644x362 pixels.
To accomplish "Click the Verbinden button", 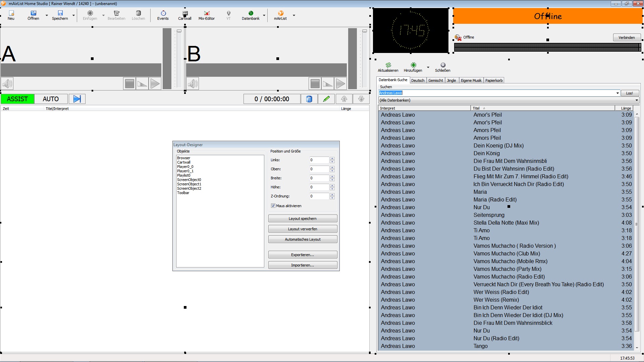I will click(x=627, y=38).
